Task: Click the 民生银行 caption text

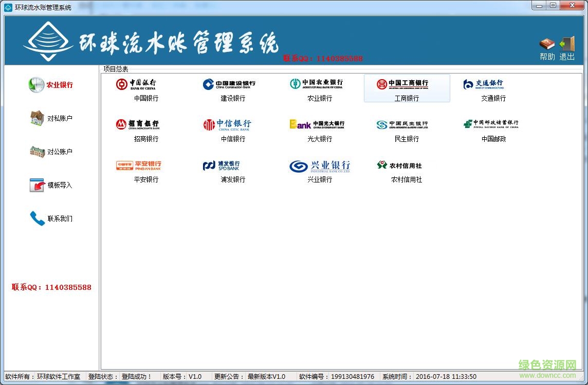Action: 407,139
